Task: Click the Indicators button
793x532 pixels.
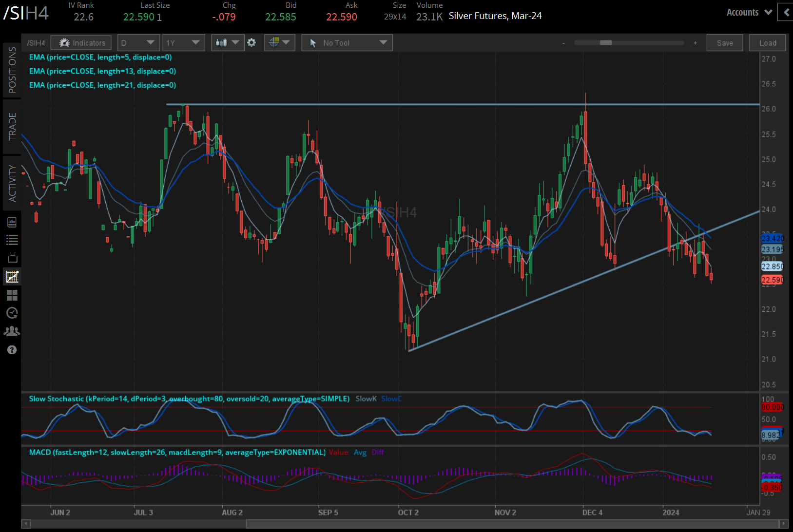Action: coord(81,43)
